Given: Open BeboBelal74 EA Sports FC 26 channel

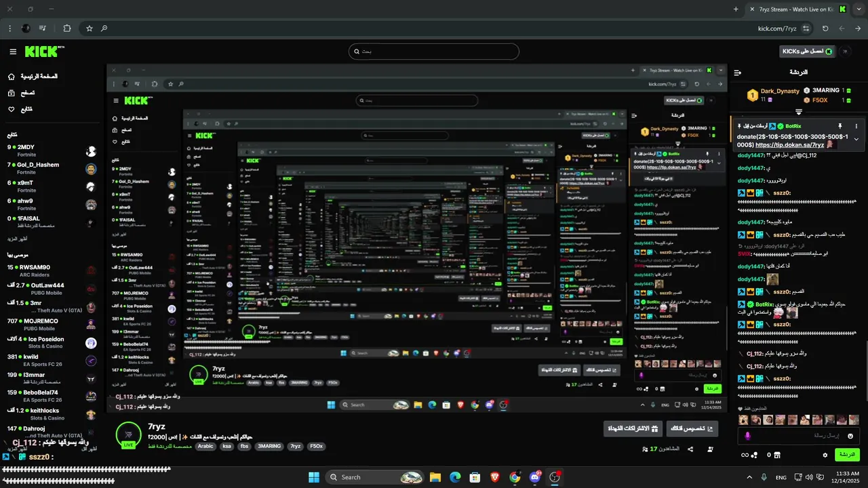Looking at the screenshot, I should [52, 396].
